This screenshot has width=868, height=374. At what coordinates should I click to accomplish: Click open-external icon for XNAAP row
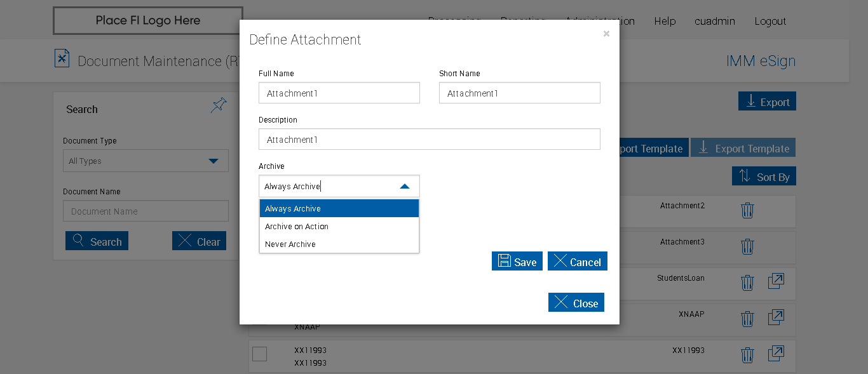[776, 317]
